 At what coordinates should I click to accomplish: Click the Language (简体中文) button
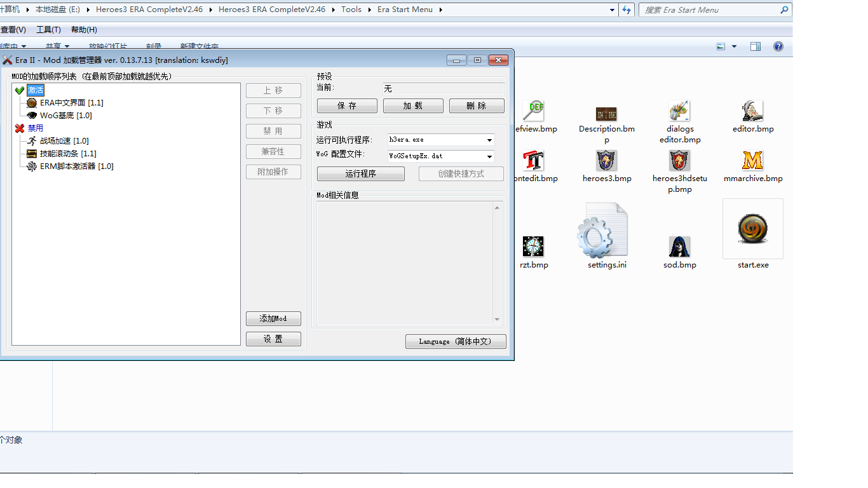pos(456,341)
